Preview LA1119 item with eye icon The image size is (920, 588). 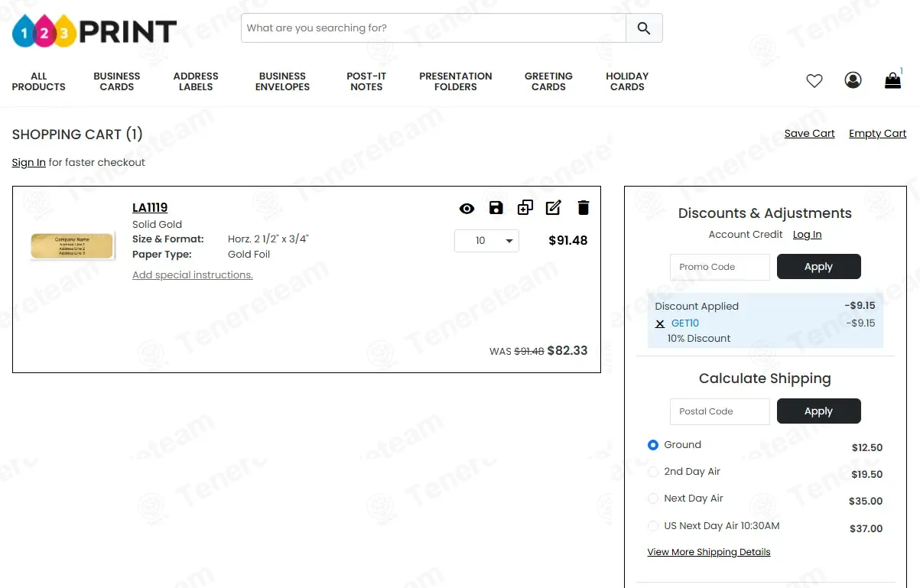tap(467, 208)
